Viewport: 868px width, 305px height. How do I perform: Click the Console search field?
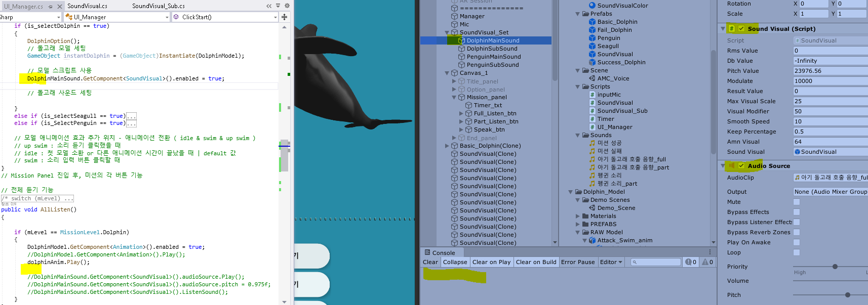(x=656, y=262)
